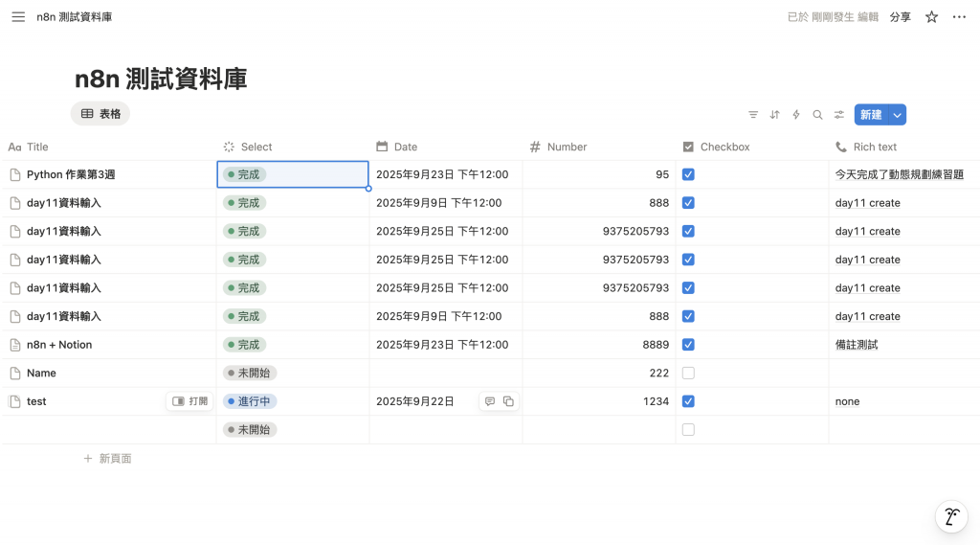Screen dimensions: 980x545
Task: Change 進行中 status in test row
Action: tap(250, 401)
